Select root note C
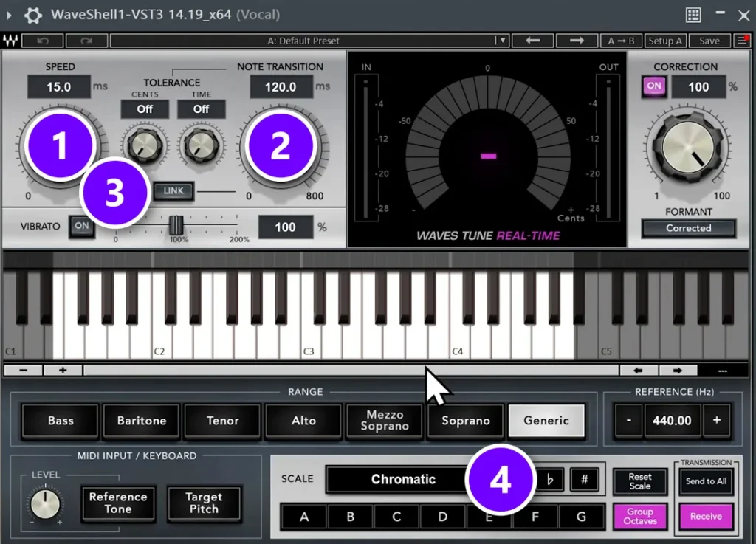 (x=396, y=517)
